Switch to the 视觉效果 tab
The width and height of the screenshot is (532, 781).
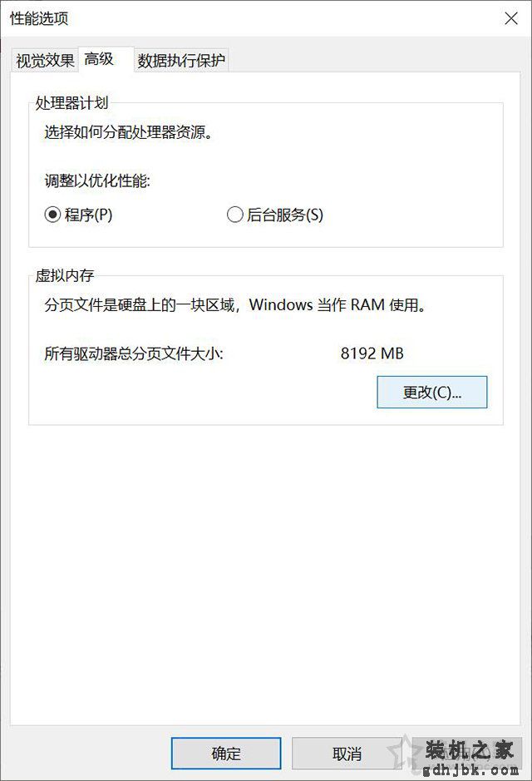[x=45, y=61]
